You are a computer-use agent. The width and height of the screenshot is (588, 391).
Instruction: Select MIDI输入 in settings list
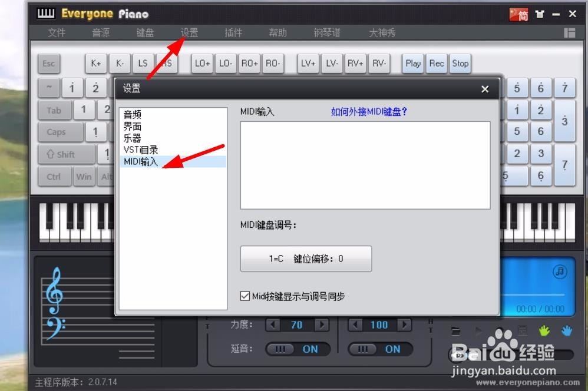[x=173, y=161]
